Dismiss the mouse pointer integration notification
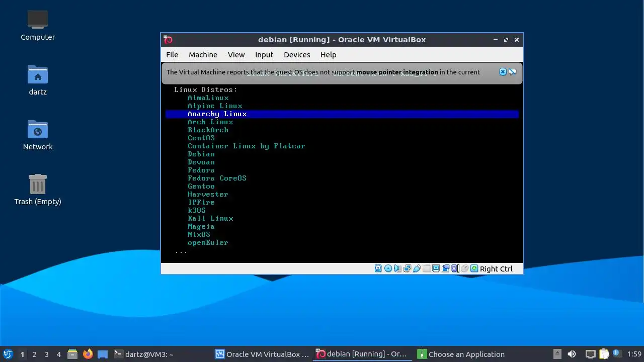The width and height of the screenshot is (644, 362). tap(503, 72)
